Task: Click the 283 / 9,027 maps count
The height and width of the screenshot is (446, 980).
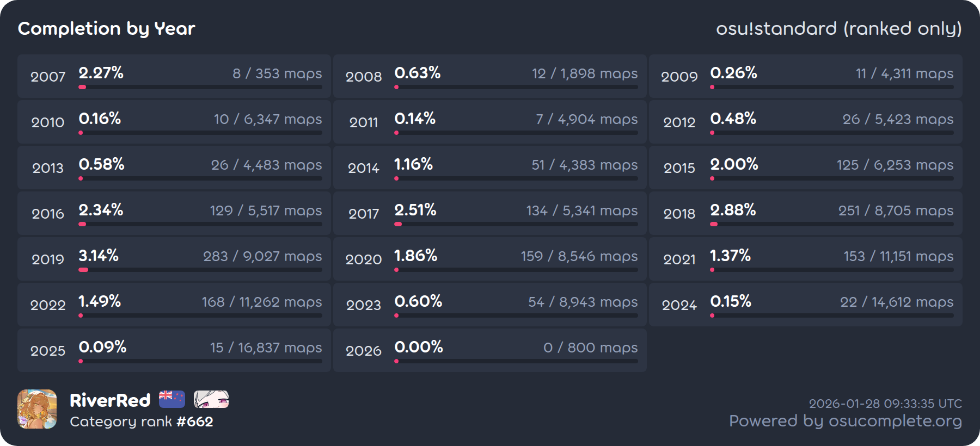Action: click(262, 256)
